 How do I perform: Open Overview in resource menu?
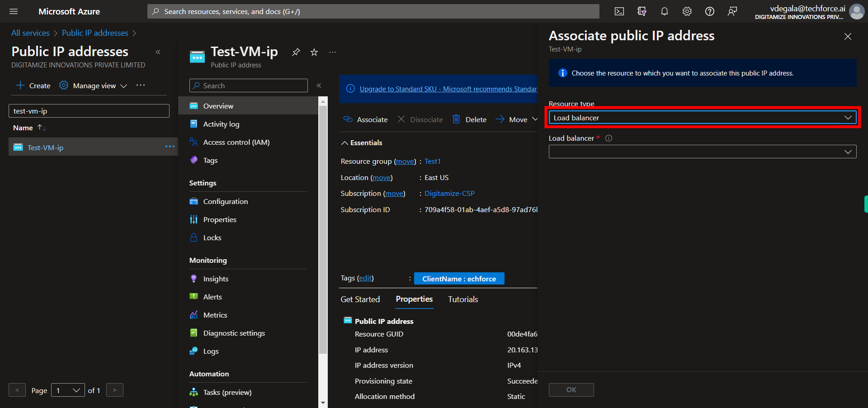[x=248, y=106]
